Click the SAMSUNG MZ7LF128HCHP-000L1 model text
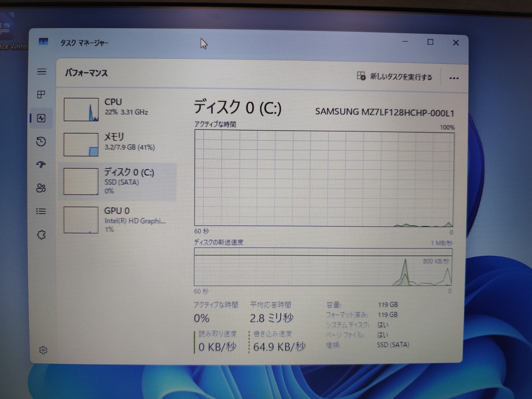The height and width of the screenshot is (399, 532). pos(385,113)
